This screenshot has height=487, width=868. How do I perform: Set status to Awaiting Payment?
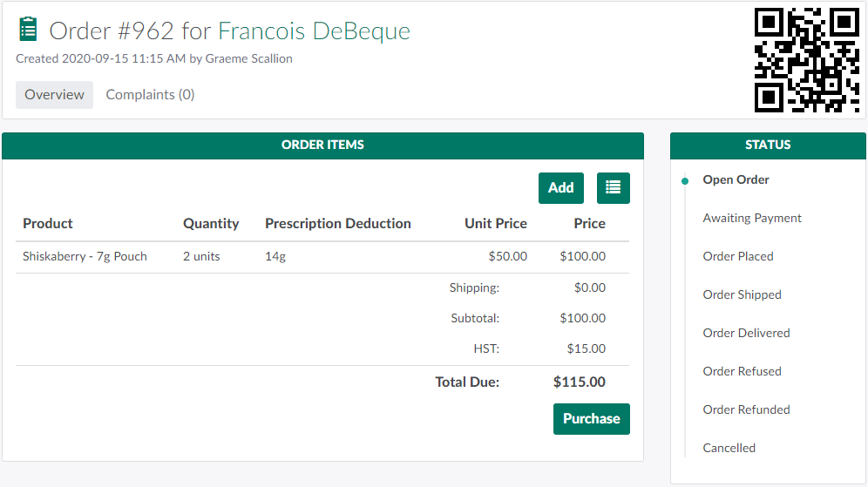(x=752, y=219)
